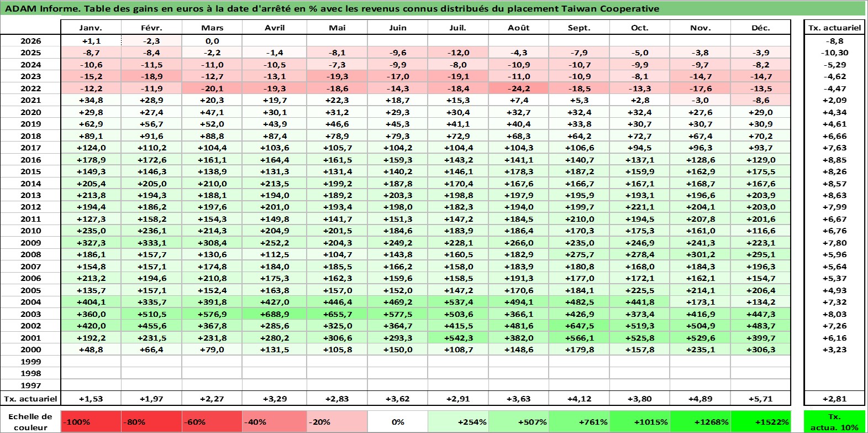The width and height of the screenshot is (868, 433).
Task: Click the 2017 Janv. cell '+124,0'
Action: tap(91, 148)
